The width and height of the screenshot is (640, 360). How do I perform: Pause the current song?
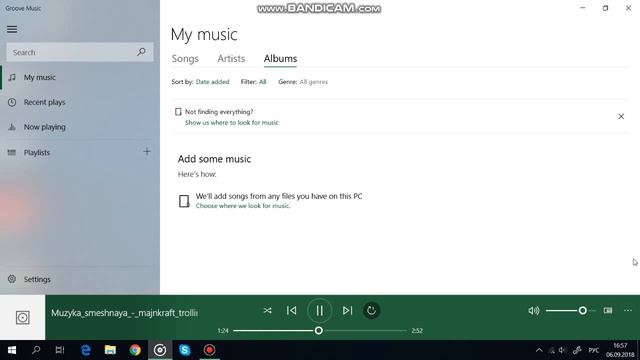coord(319,311)
